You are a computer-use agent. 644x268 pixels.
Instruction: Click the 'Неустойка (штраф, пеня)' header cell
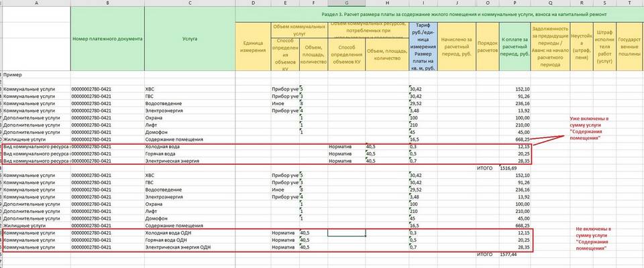pyautogui.click(x=582, y=47)
